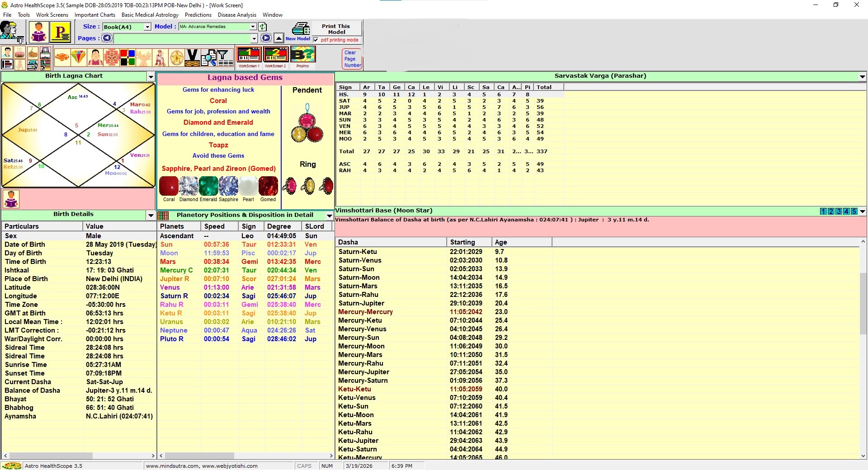Select Vimshottari dasha level 3
868x470 pixels.
pos(839,211)
